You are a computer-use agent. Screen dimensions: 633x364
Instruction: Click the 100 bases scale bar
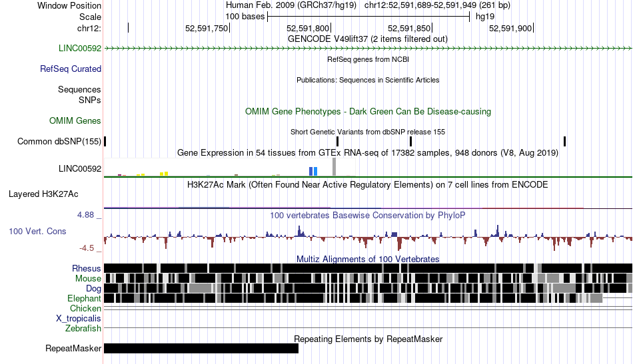(x=368, y=17)
